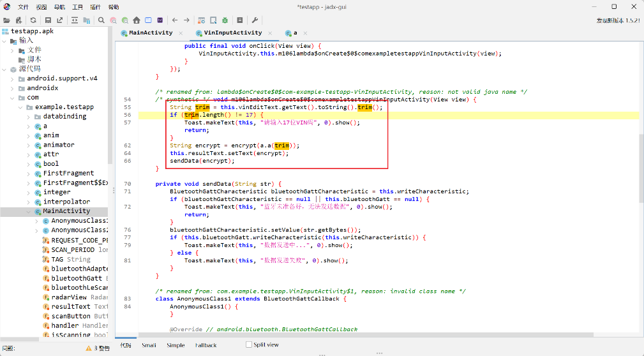
Task: Click the application class toolbar icon
Action: (148, 20)
